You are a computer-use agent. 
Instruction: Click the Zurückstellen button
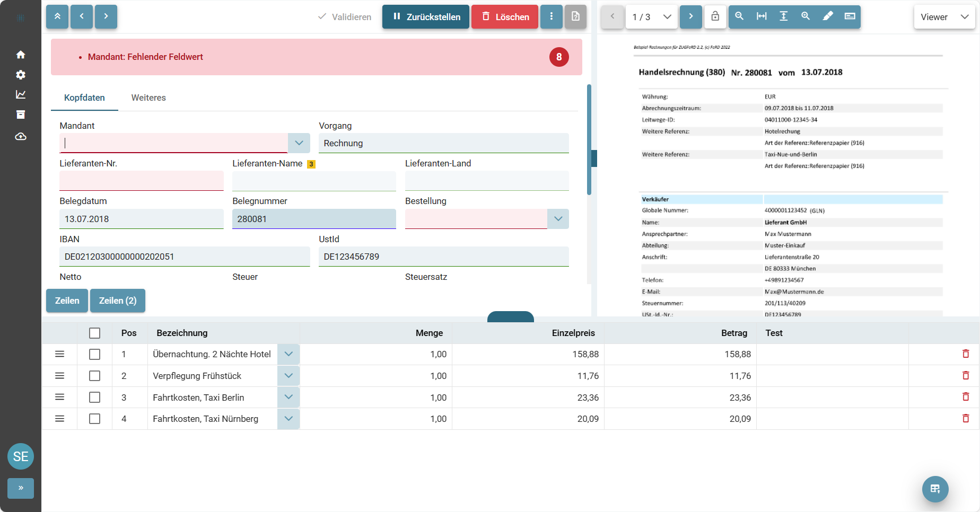tap(426, 17)
